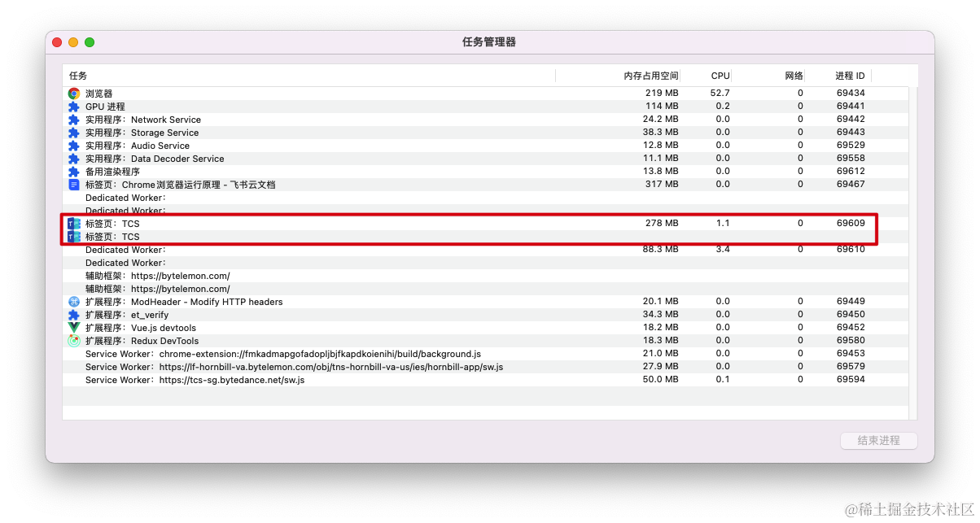Viewport: 980px width, 523px height.
Task: Click the puzzle icon for 备用渲染程序
Action: click(x=74, y=172)
